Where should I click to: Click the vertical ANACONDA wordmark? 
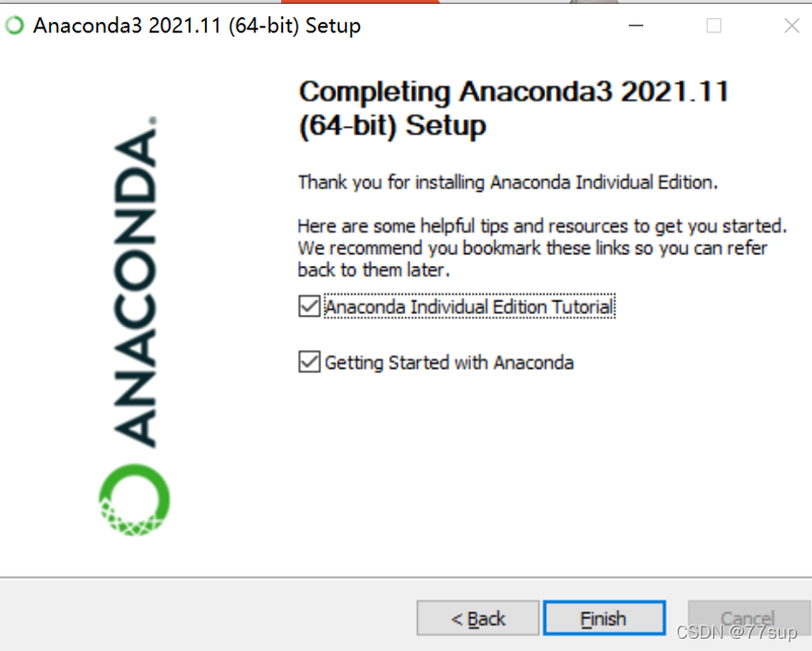pos(135,282)
